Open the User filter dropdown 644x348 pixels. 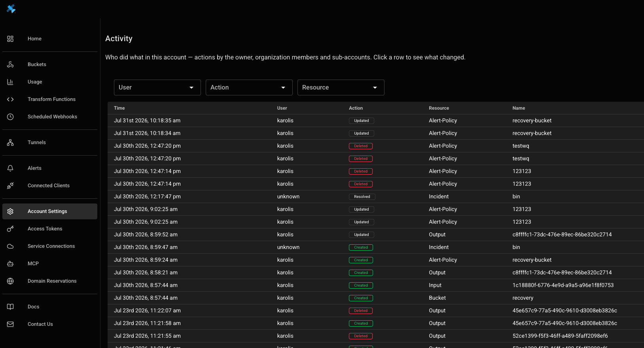(x=157, y=87)
